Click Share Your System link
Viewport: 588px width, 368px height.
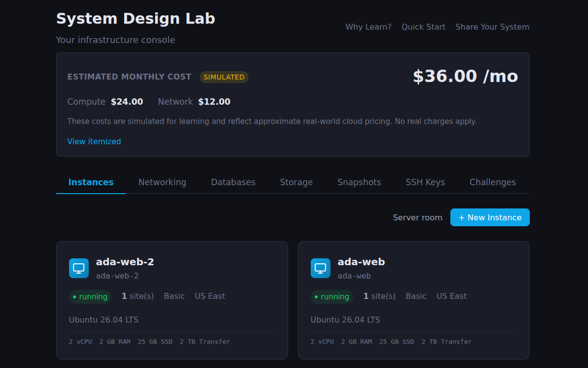[x=492, y=27]
